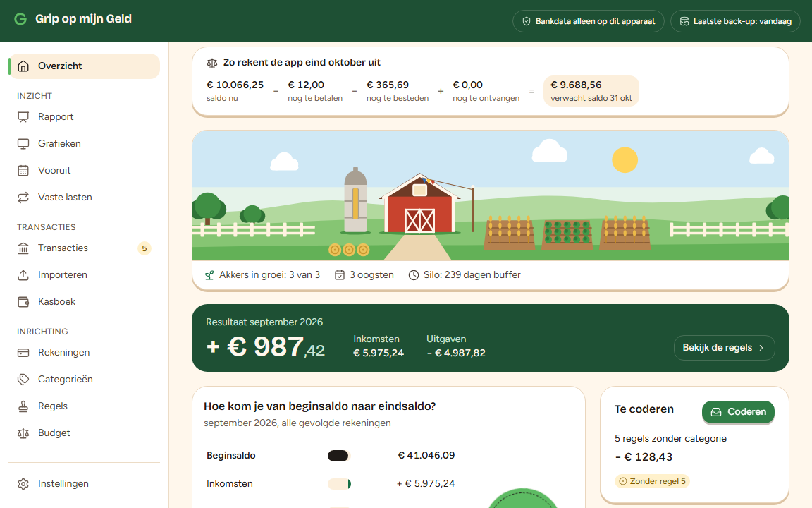This screenshot has width=812, height=508.
Task: Click the Vaste lasten repeat icon
Action: (23, 198)
